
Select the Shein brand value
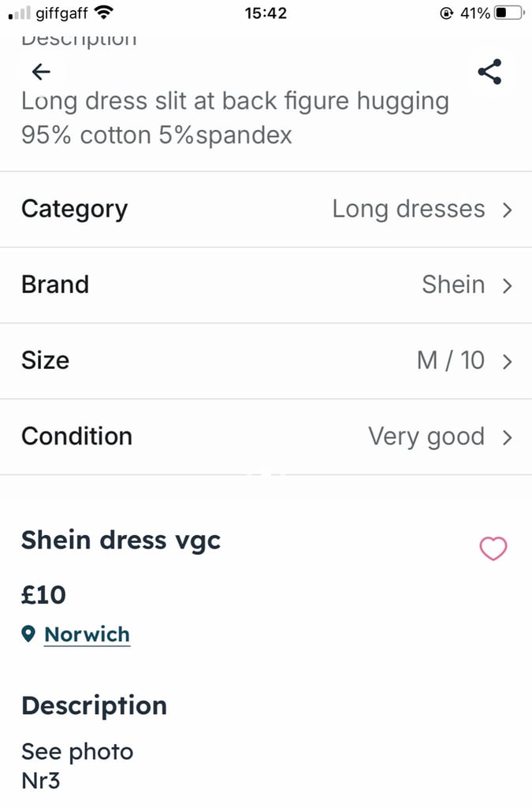pos(453,284)
